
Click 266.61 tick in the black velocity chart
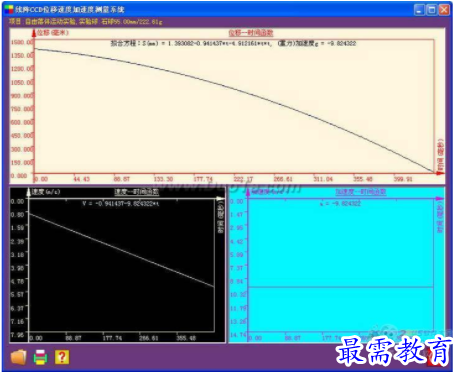tap(149, 338)
